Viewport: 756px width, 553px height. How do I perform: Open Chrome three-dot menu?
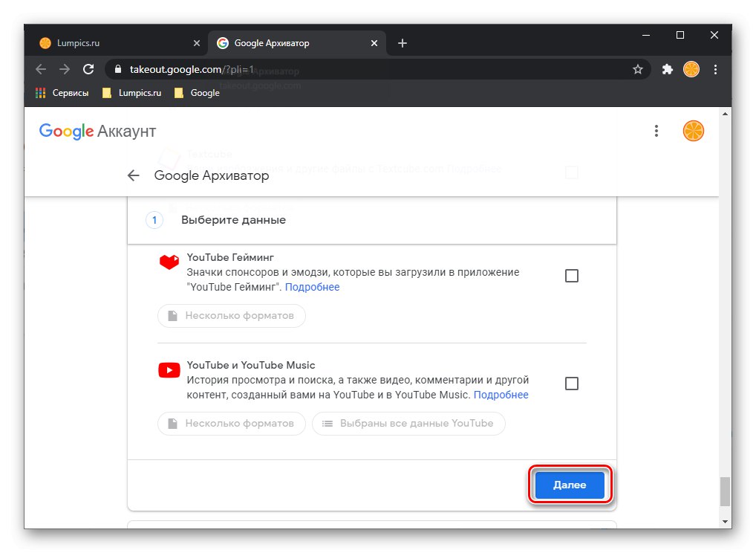(715, 69)
